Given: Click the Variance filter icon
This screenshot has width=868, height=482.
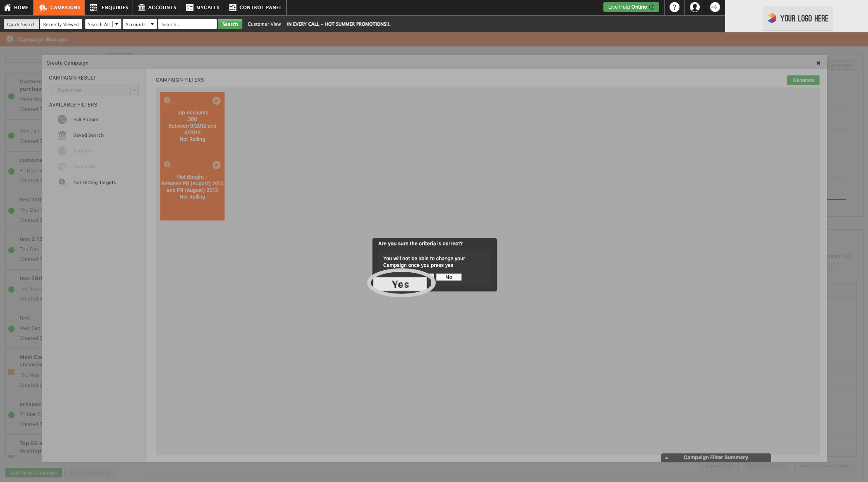Looking at the screenshot, I should 62,151.
